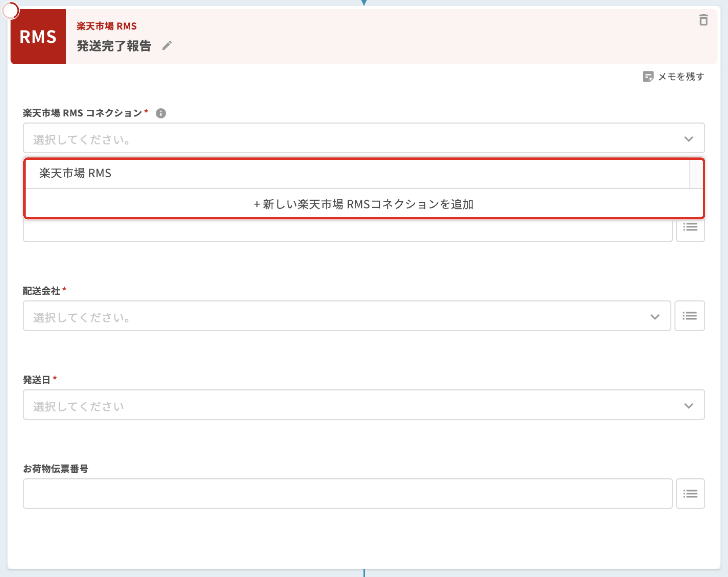
Task: Click the お荷物伝票番号 text input
Action: tap(347, 494)
